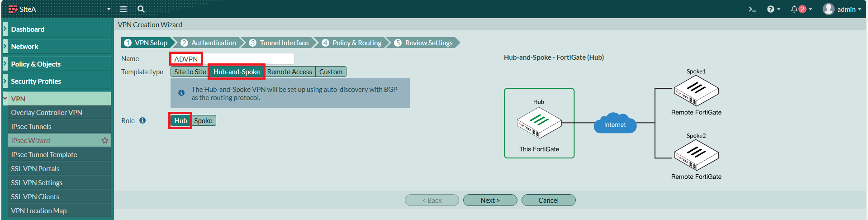Click the Next button
Screen dimensions: 868x220
click(x=490, y=200)
